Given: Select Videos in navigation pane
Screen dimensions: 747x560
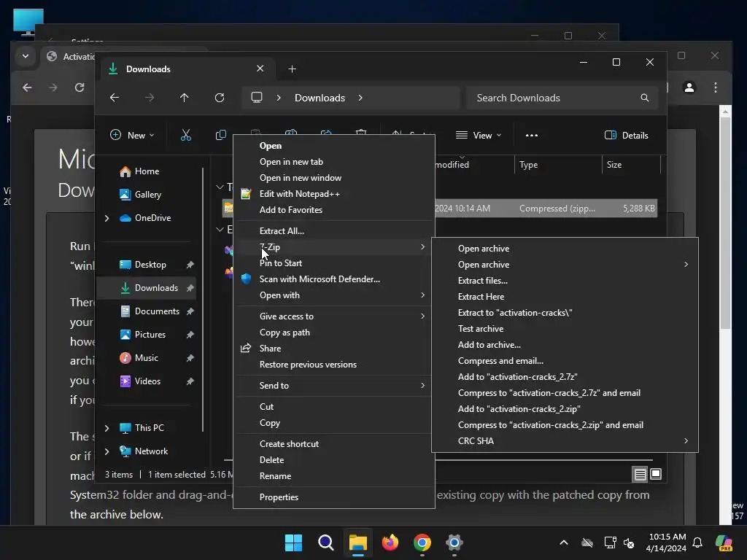Looking at the screenshot, I should pyautogui.click(x=147, y=381).
